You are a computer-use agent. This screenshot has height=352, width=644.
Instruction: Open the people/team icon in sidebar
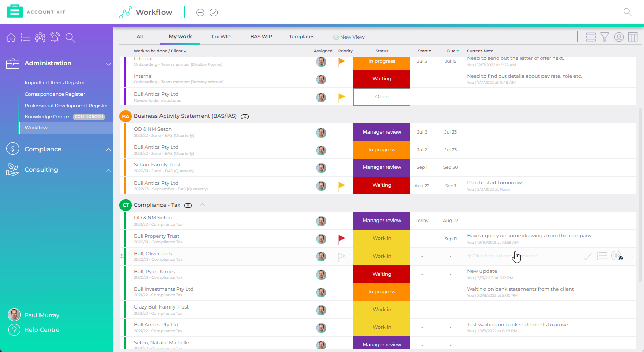[41, 37]
